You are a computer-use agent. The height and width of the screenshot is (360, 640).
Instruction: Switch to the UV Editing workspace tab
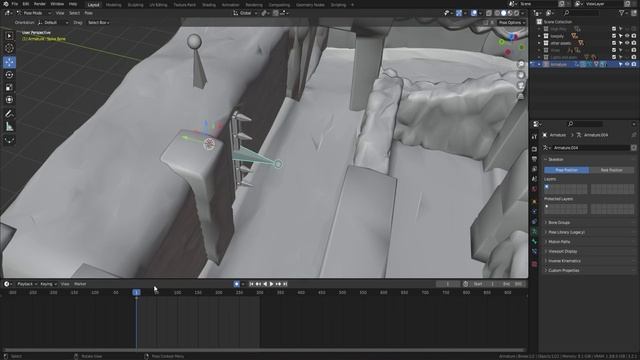click(x=158, y=5)
